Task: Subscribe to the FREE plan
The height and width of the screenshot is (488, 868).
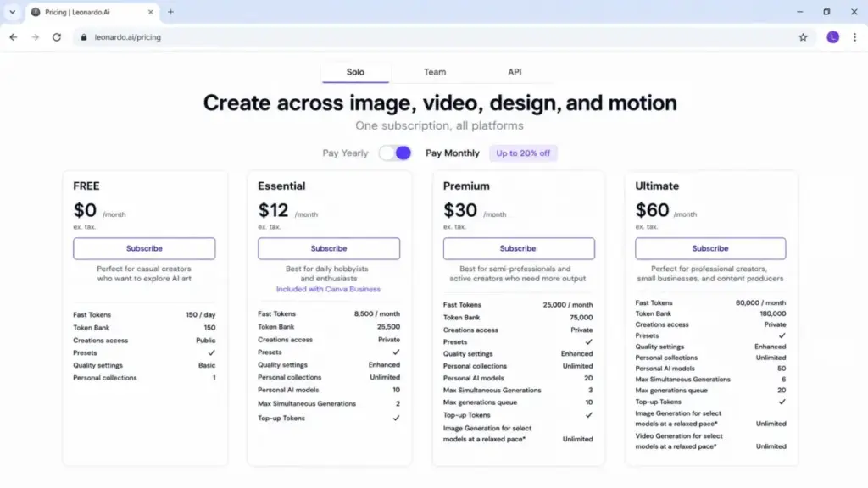Action: pyautogui.click(x=144, y=248)
